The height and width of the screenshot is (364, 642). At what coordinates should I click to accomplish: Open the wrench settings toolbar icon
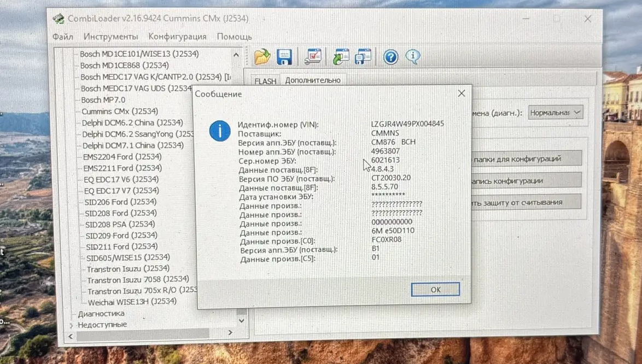[313, 57]
